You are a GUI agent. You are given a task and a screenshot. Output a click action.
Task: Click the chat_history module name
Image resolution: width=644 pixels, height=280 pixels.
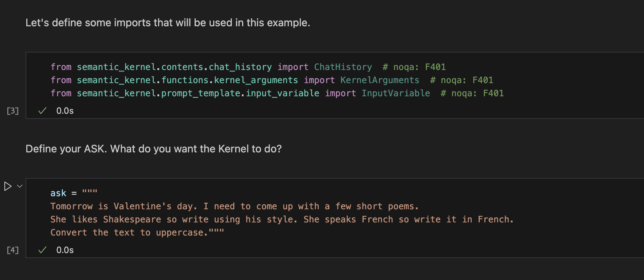click(x=240, y=67)
